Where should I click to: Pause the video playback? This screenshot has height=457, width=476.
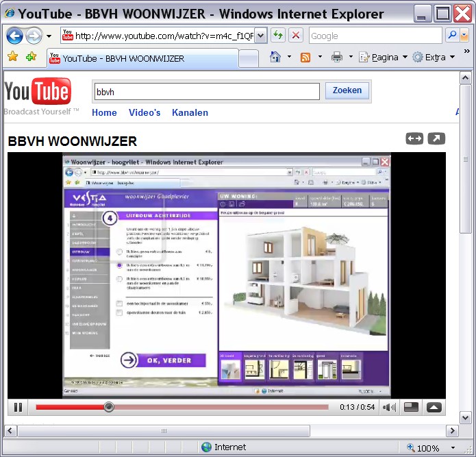click(x=18, y=407)
